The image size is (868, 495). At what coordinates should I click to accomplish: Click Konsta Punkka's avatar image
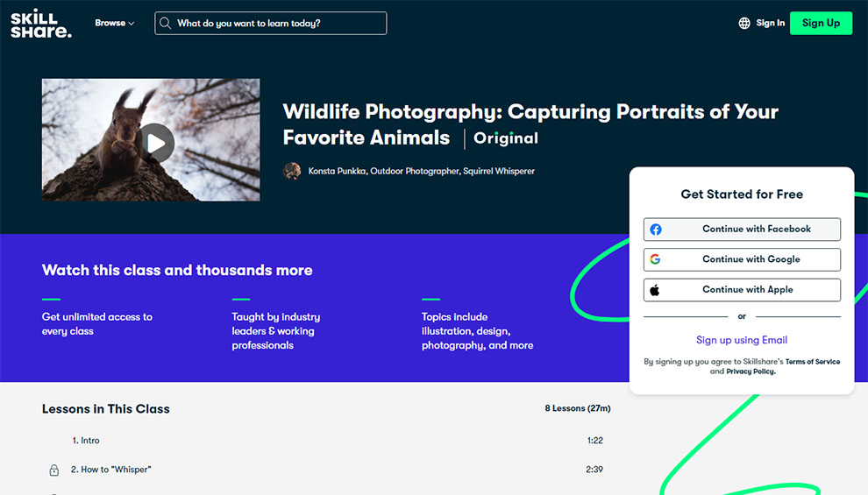pos(292,171)
